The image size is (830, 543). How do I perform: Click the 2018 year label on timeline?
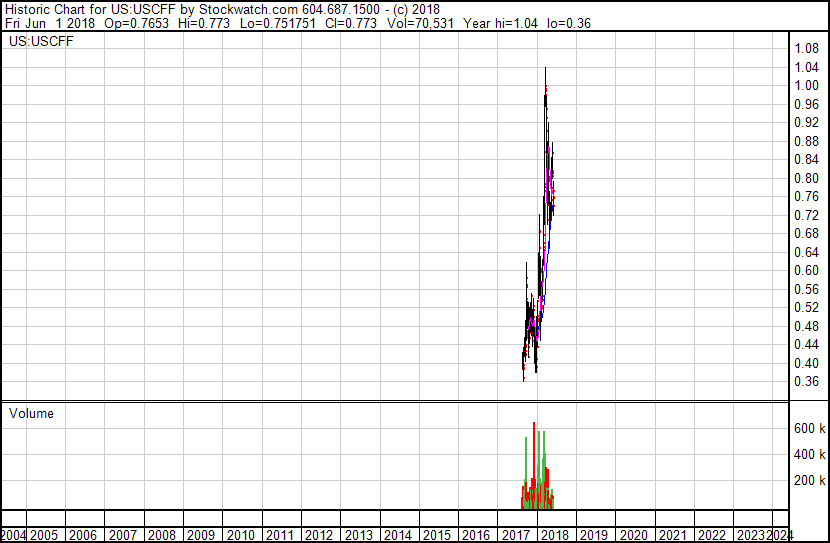point(555,535)
